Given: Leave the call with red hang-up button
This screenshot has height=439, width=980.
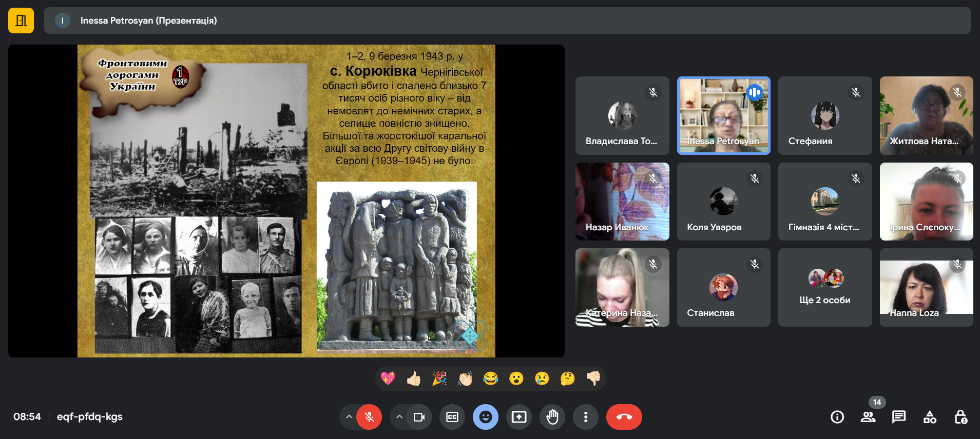Looking at the screenshot, I should 624,417.
